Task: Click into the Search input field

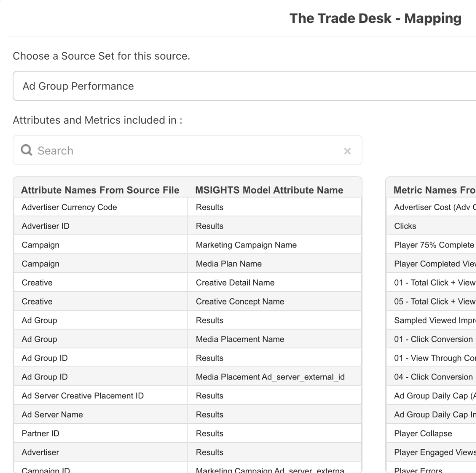Action: [x=184, y=150]
